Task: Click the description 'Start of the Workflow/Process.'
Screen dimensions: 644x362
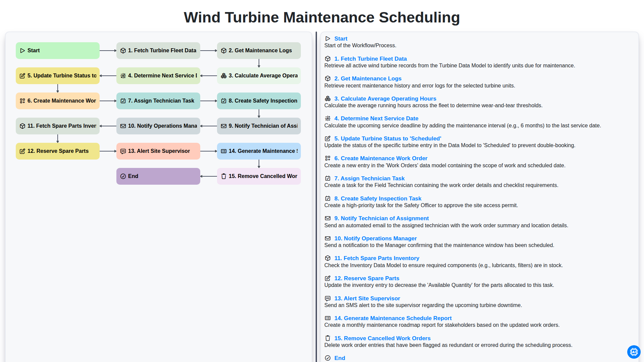Action: [x=360, y=46]
